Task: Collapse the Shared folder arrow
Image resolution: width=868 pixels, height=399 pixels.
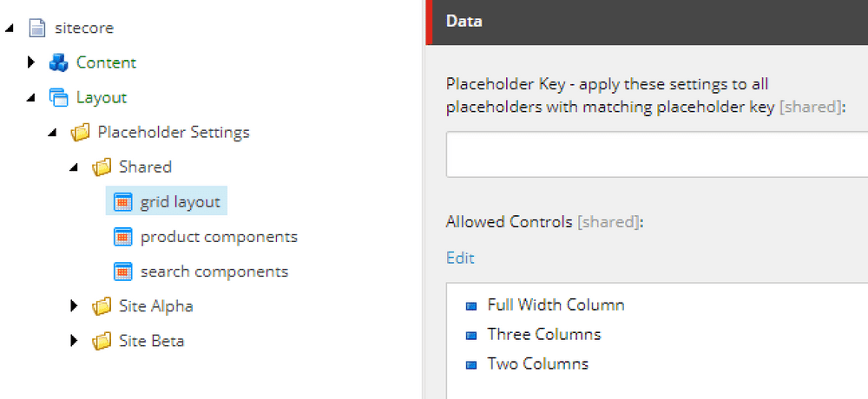Action: (x=75, y=167)
